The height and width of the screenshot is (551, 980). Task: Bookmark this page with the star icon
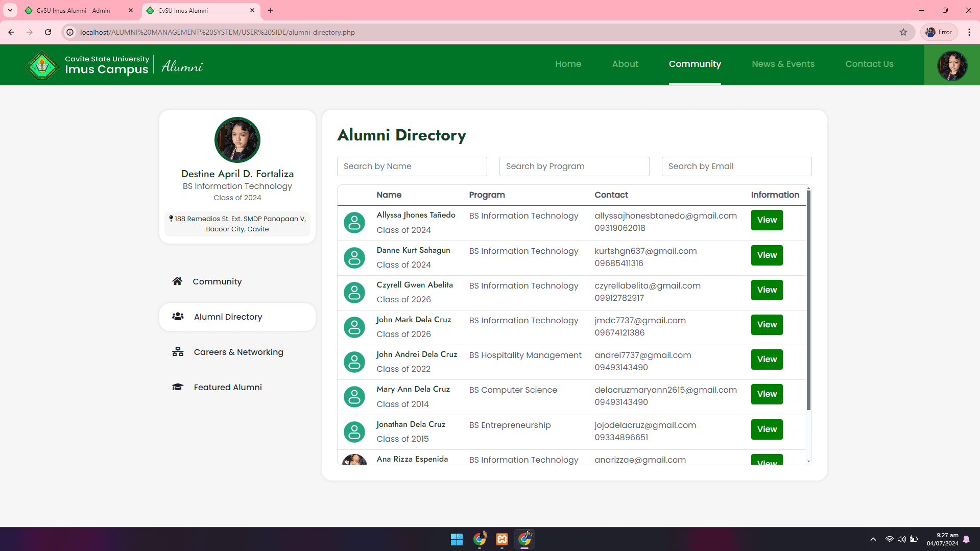coord(903,32)
